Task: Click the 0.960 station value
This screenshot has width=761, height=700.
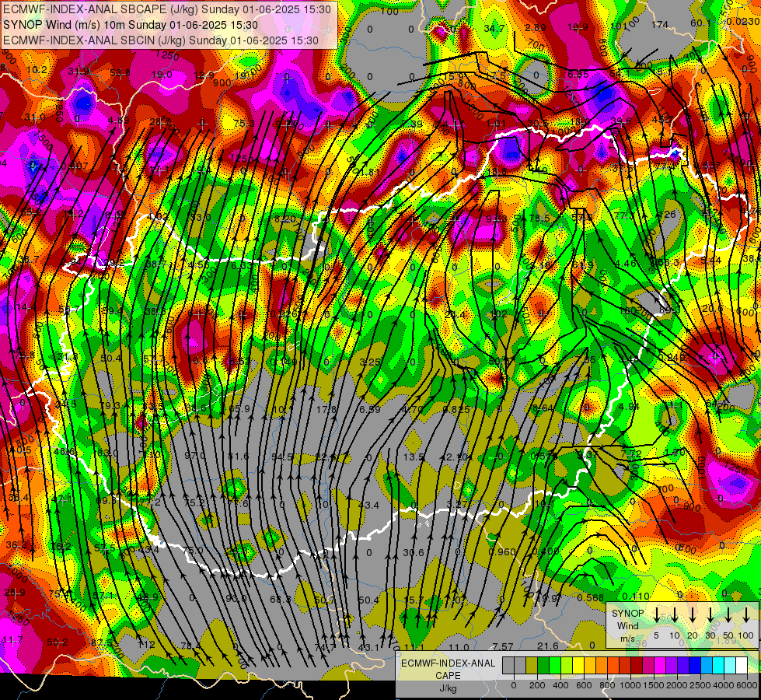Action: [x=502, y=551]
